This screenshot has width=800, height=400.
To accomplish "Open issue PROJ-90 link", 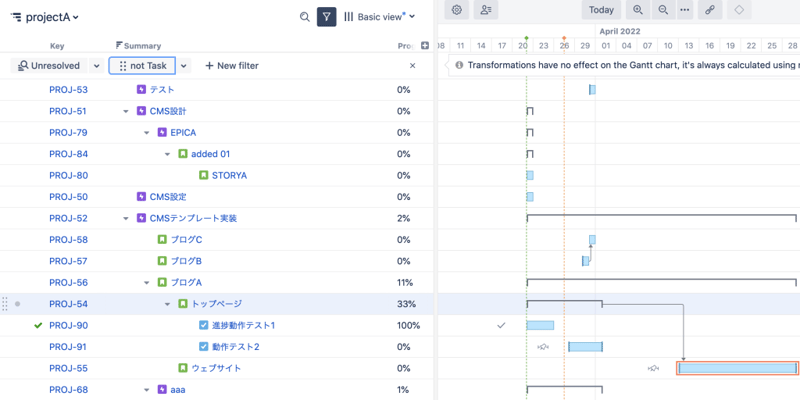I will (68, 325).
